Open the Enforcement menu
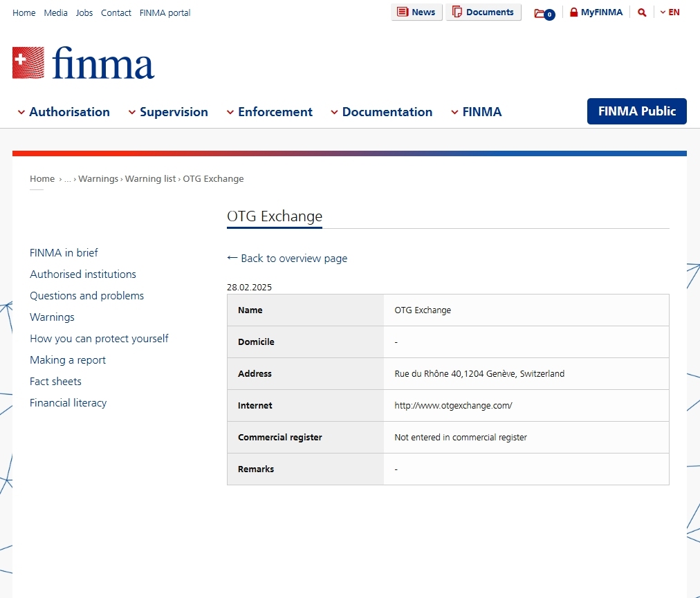Image resolution: width=700 pixels, height=598 pixels. (270, 112)
